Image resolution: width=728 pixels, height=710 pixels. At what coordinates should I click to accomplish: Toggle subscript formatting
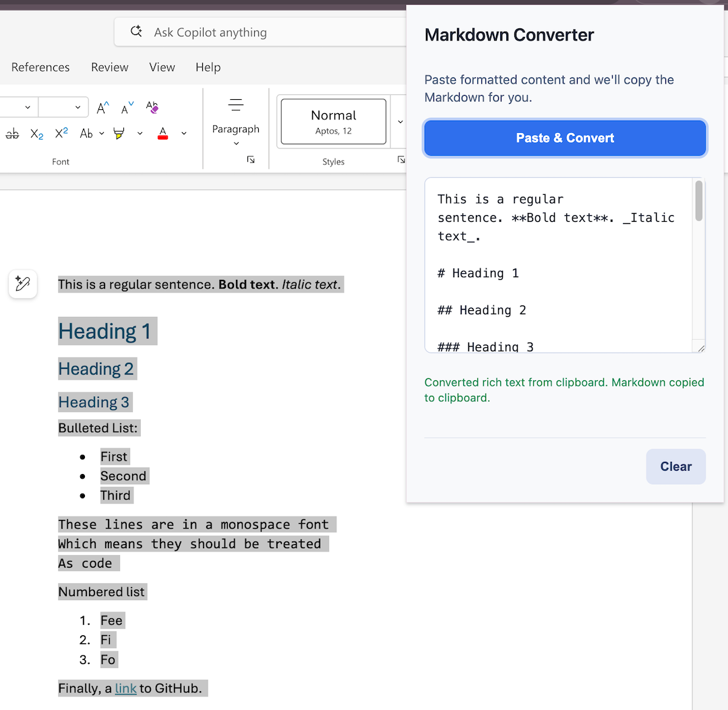coord(36,134)
